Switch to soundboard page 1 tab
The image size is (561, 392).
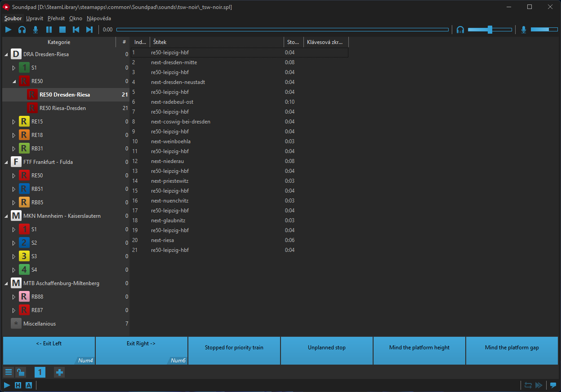pyautogui.click(x=40, y=372)
